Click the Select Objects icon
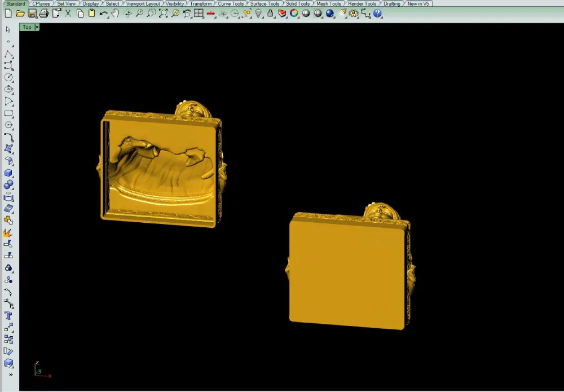Viewport: 564px width, 392px height. (x=247, y=14)
